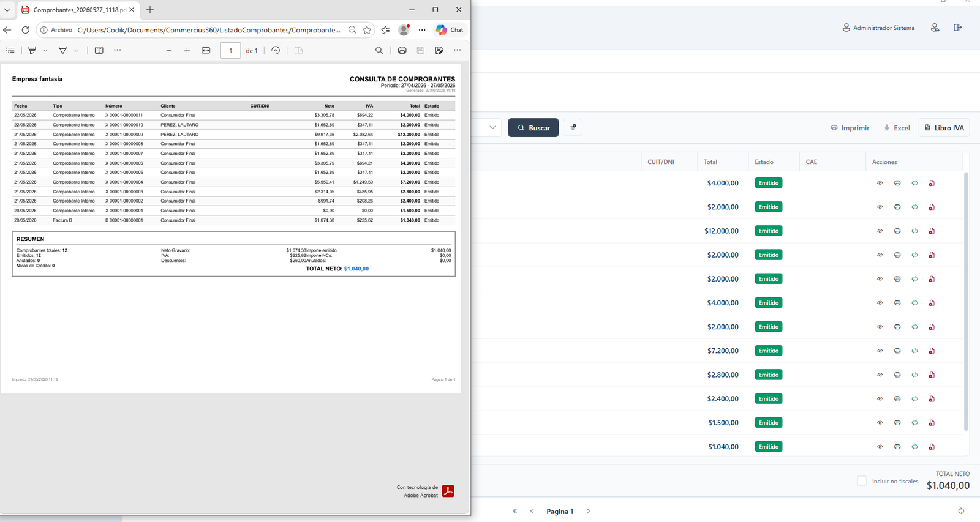Image resolution: width=980 pixels, height=522 pixels.
Task: Open the Libro IVA button
Action: coord(943,127)
